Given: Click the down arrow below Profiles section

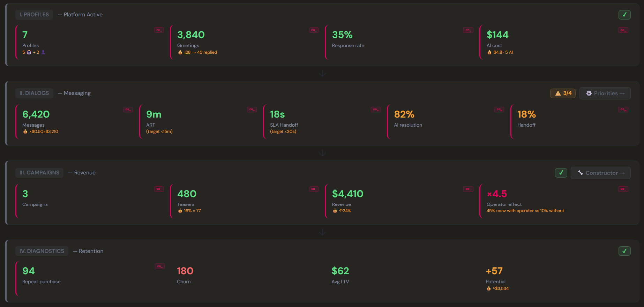Looking at the screenshot, I should click(x=322, y=73).
